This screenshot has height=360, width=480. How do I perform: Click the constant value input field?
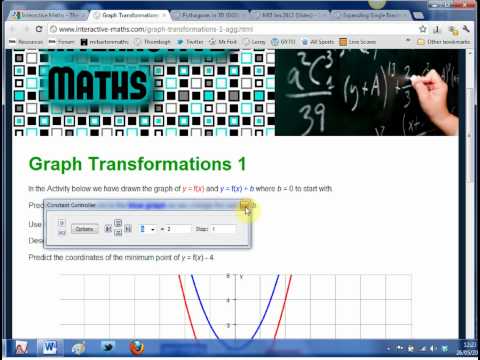click(179, 229)
